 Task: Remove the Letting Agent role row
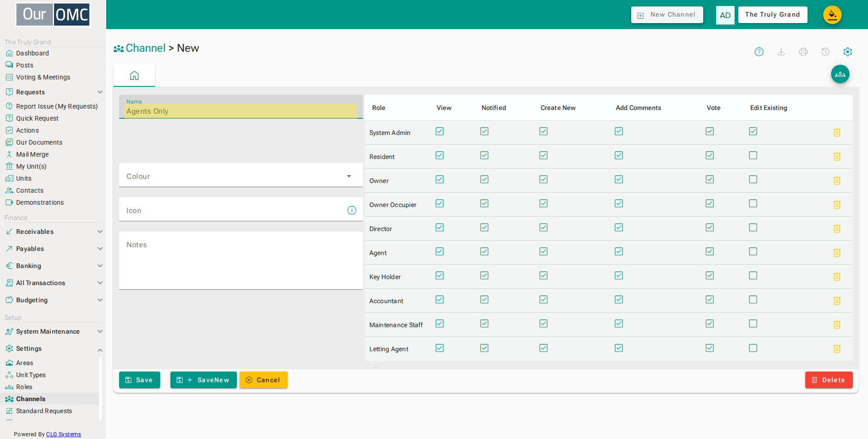pos(837,349)
